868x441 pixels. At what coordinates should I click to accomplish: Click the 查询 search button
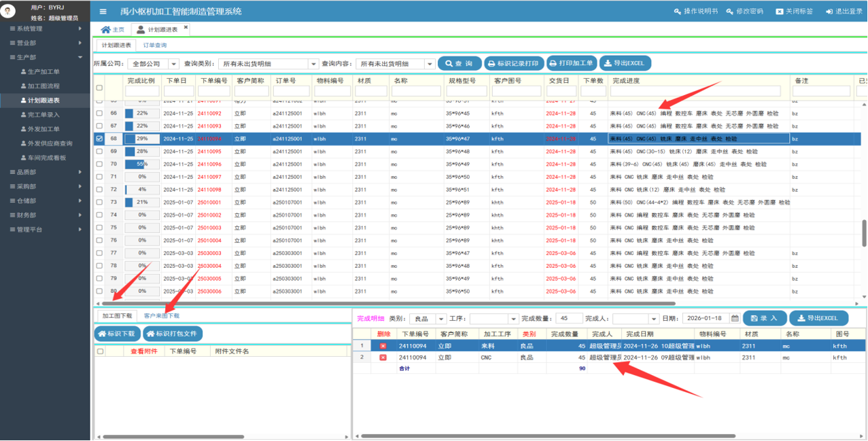click(459, 63)
